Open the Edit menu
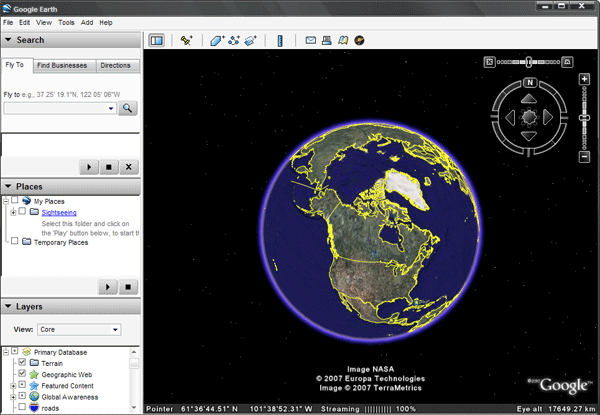The height and width of the screenshot is (415, 600). (24, 23)
